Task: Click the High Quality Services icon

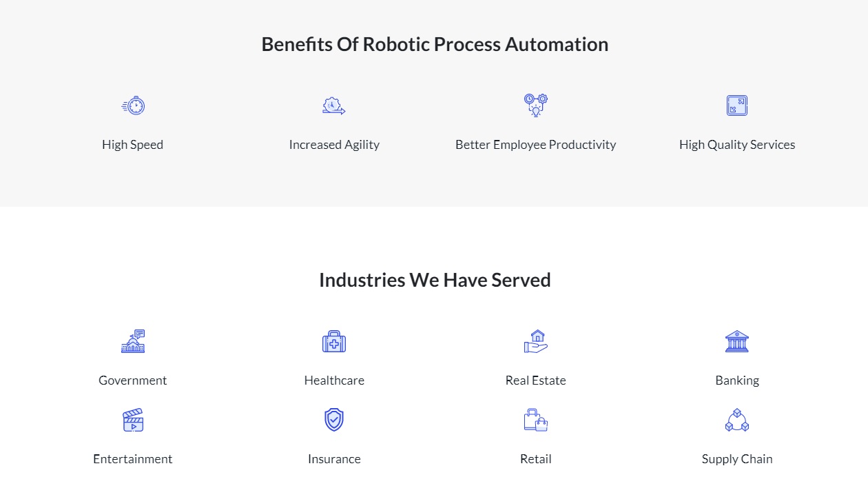Action: click(737, 105)
